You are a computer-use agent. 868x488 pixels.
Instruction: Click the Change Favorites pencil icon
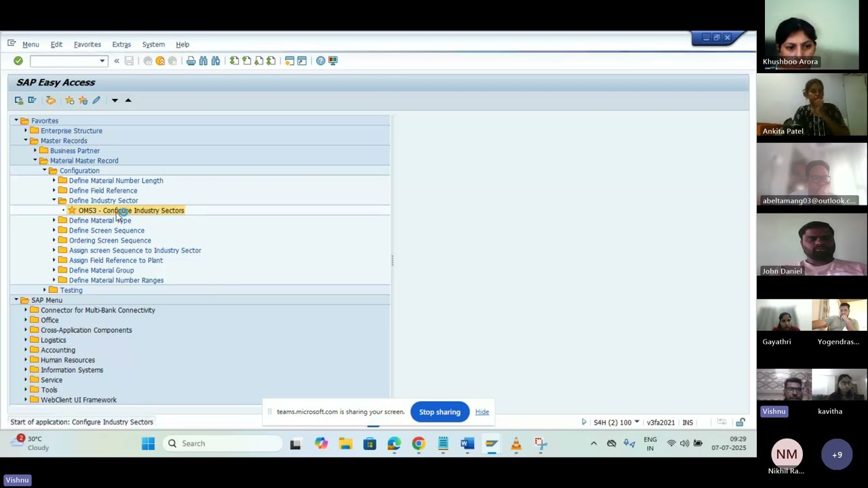(x=96, y=100)
